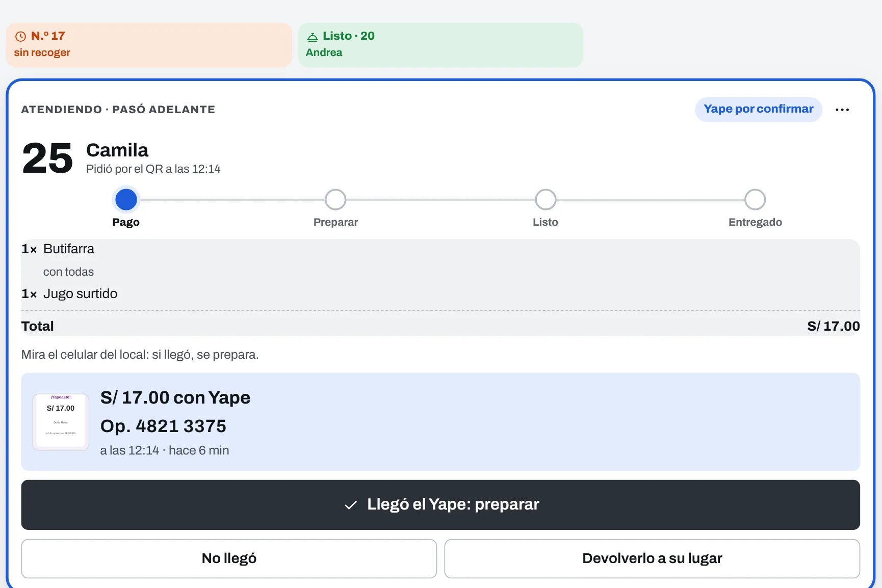Click the text Pidió por el QR a las 12:14
Viewport: 882px width, 588px height.
(x=153, y=169)
